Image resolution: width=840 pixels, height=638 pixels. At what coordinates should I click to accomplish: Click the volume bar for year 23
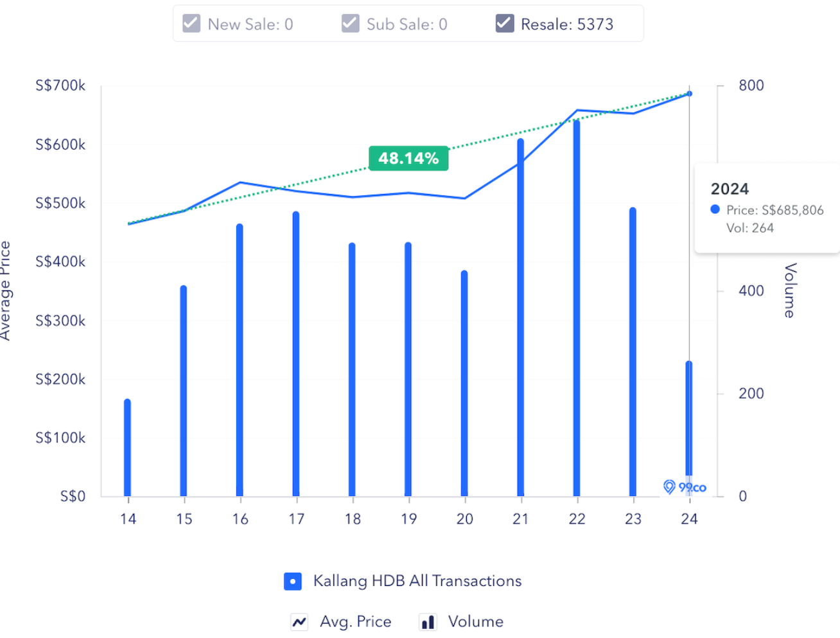[x=633, y=352]
